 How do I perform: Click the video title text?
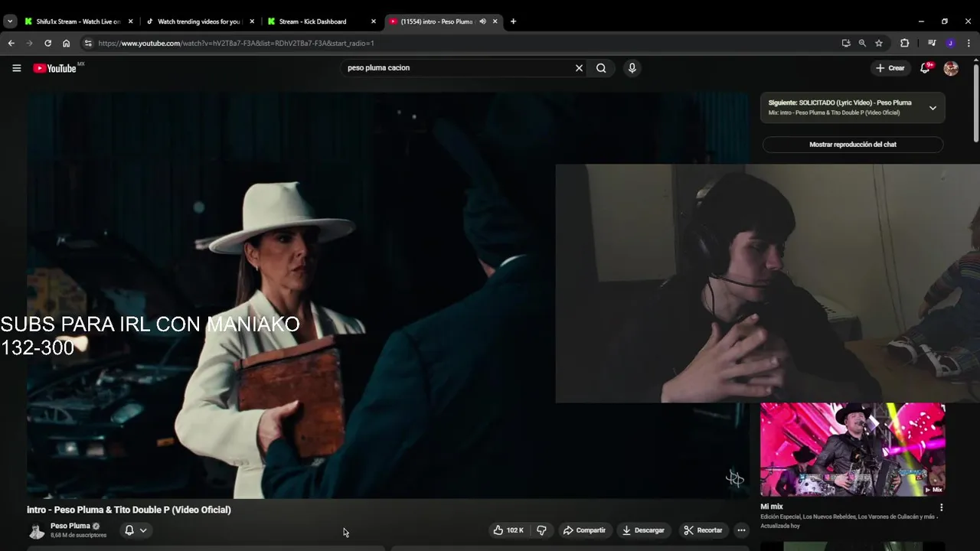click(x=129, y=510)
